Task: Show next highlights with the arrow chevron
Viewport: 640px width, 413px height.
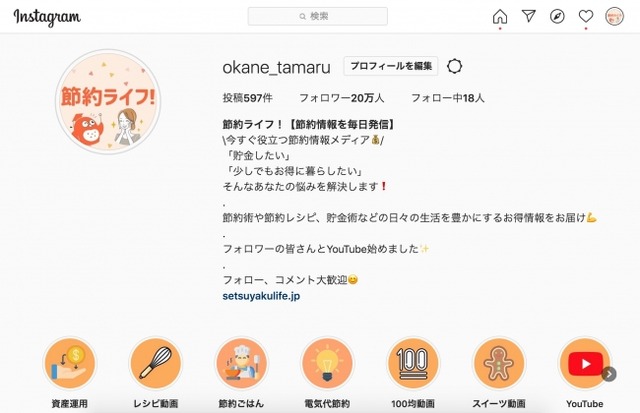Action: (x=609, y=373)
